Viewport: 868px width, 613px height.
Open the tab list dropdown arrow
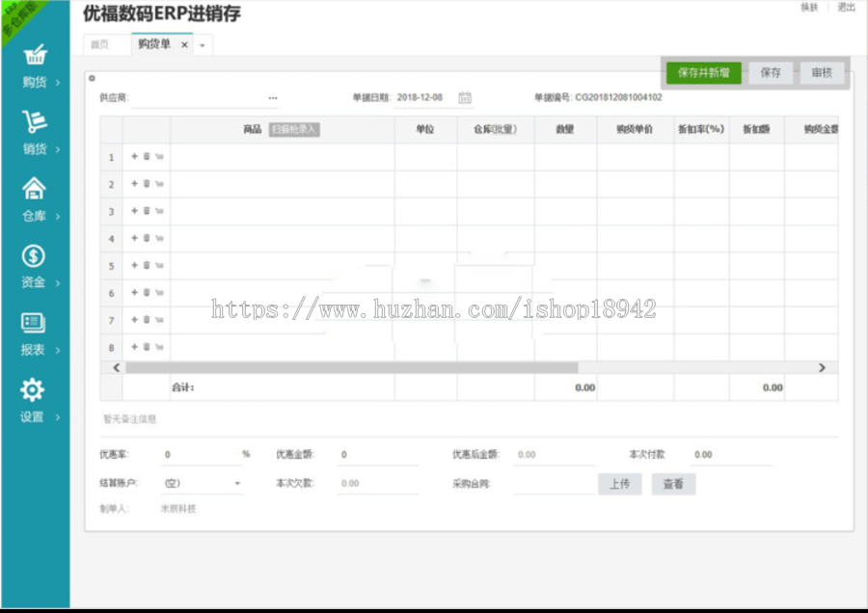(203, 45)
